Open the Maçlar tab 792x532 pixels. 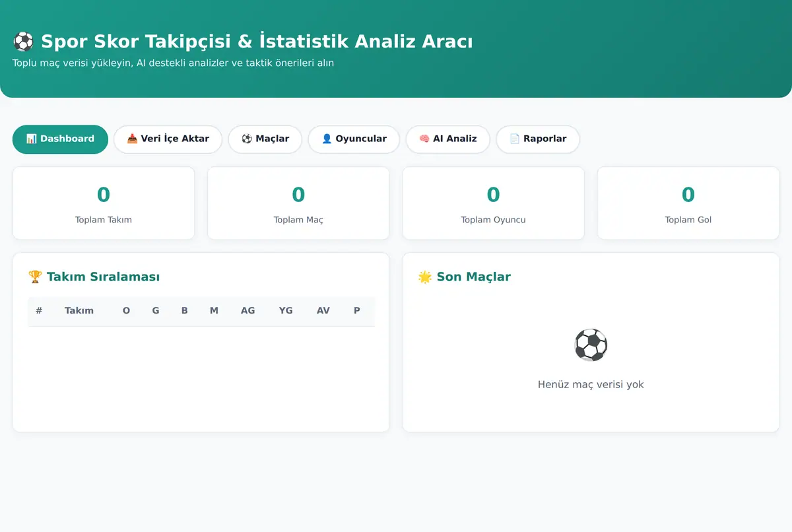(265, 139)
